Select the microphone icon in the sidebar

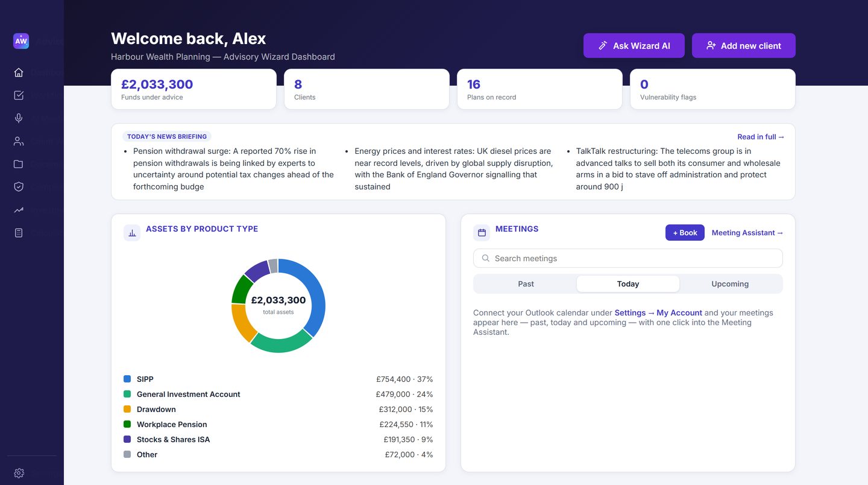[x=19, y=118]
